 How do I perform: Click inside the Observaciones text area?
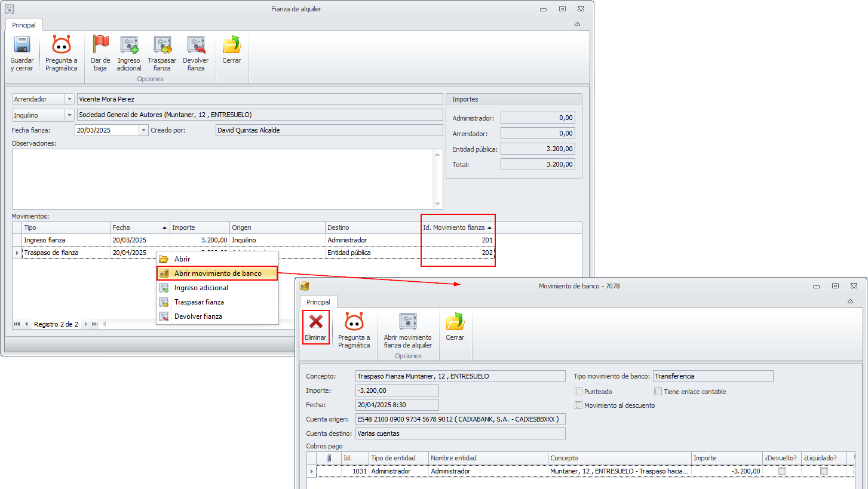(x=222, y=179)
